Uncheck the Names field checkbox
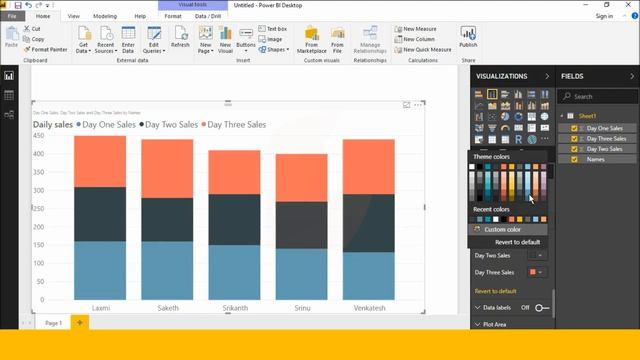This screenshot has height=360, width=640. pyautogui.click(x=574, y=160)
